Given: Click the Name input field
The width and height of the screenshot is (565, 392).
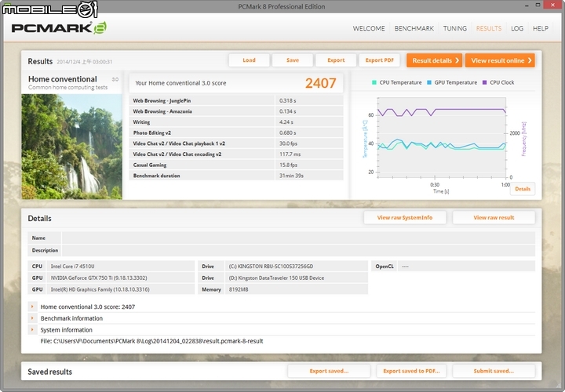Looking at the screenshot, I should click(x=298, y=238).
